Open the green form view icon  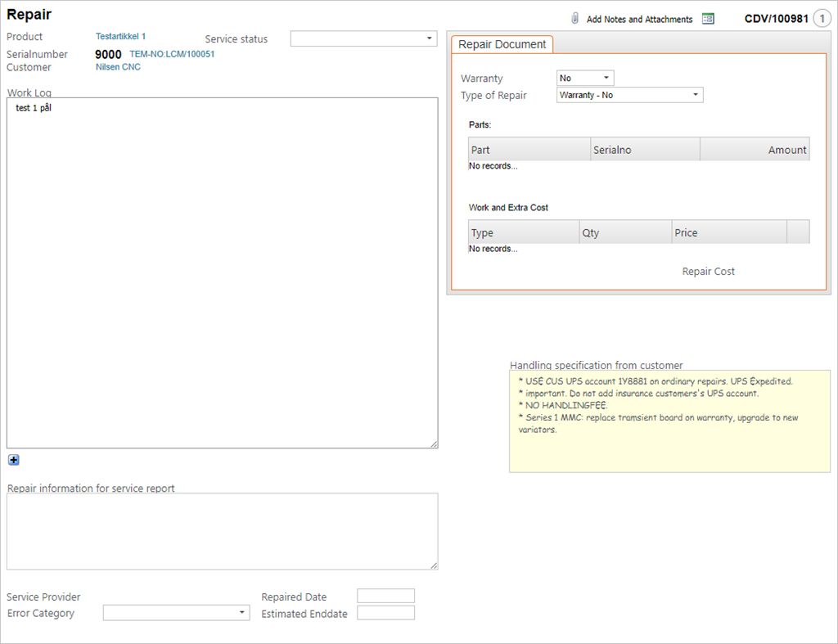tap(708, 19)
